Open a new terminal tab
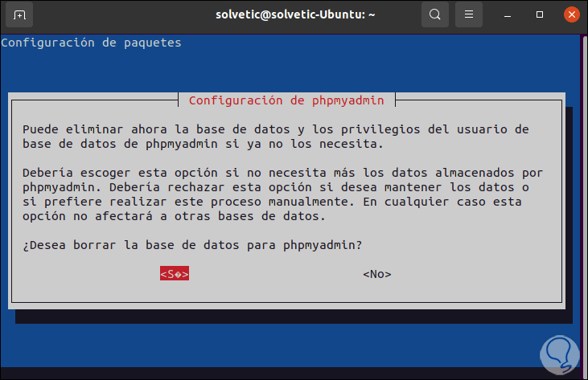The width and height of the screenshot is (588, 380). (x=19, y=15)
